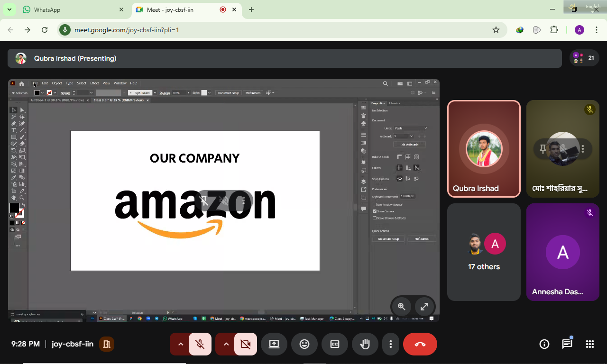The height and width of the screenshot is (364, 607).
Task: Expand audio settings arrow beside microphone
Action: pyautogui.click(x=180, y=344)
